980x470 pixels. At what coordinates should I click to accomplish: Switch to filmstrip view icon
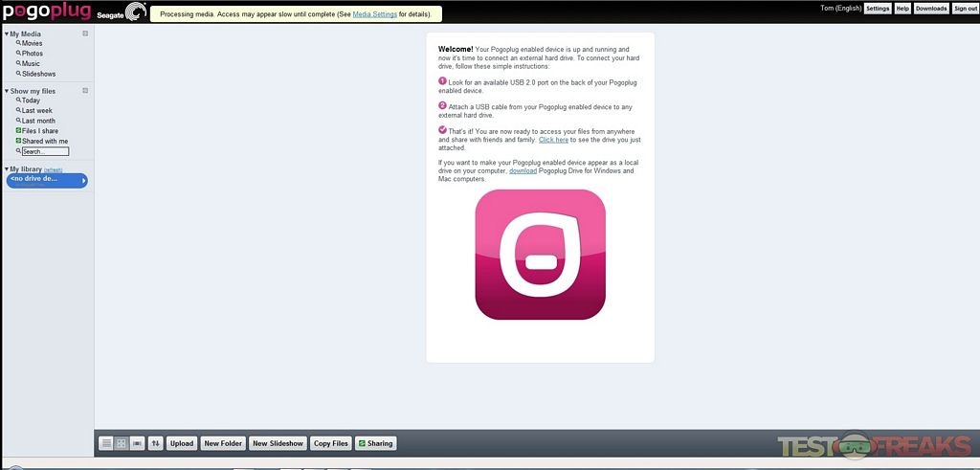pyautogui.click(x=137, y=443)
